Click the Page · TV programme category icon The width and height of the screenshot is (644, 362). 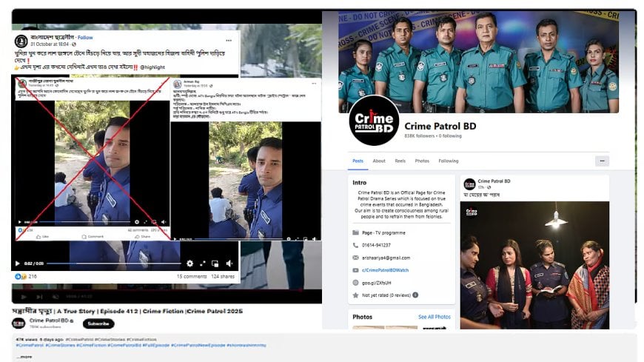pos(355,232)
